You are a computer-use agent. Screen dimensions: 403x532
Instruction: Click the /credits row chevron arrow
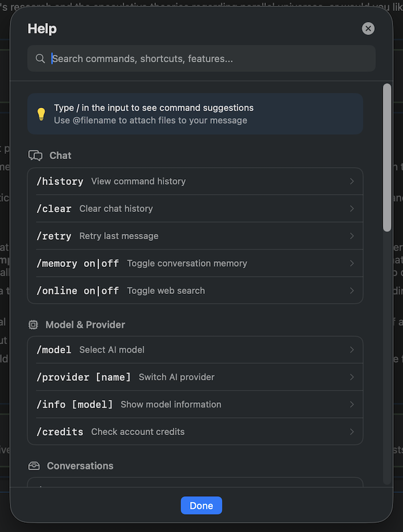[352, 432]
